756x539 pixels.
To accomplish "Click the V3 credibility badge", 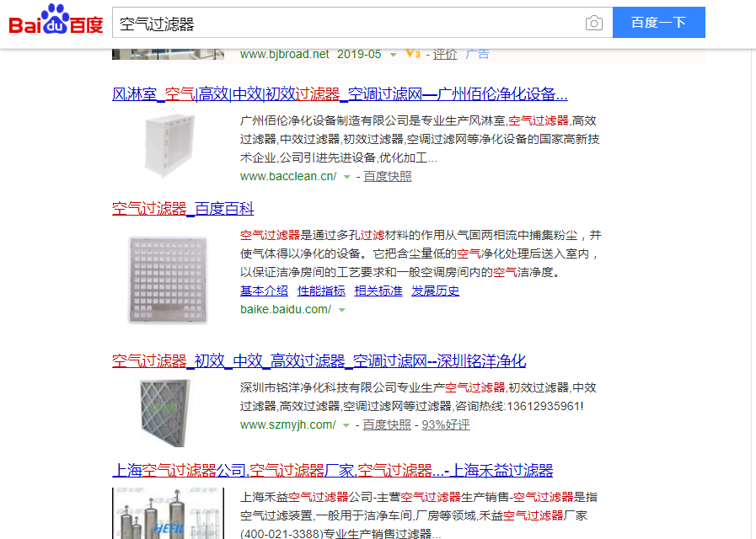I will [412, 54].
